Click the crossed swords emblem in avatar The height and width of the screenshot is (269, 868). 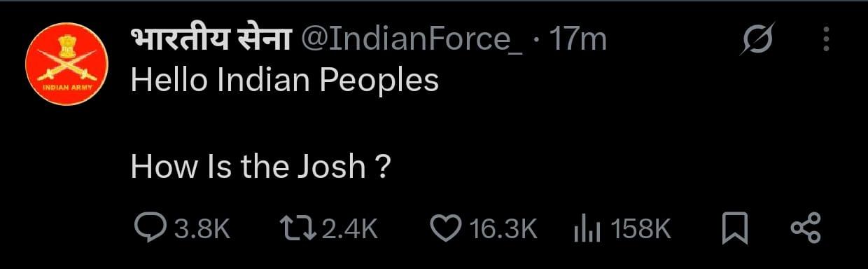[x=67, y=66]
